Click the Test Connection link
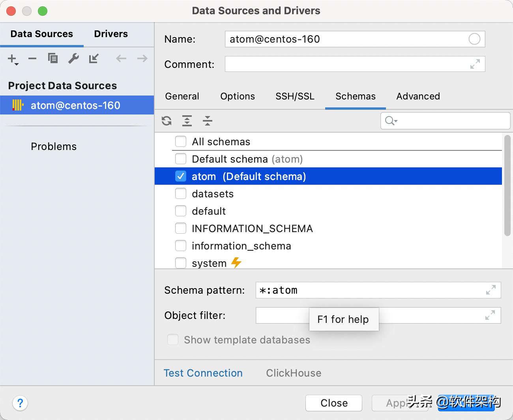 point(203,373)
